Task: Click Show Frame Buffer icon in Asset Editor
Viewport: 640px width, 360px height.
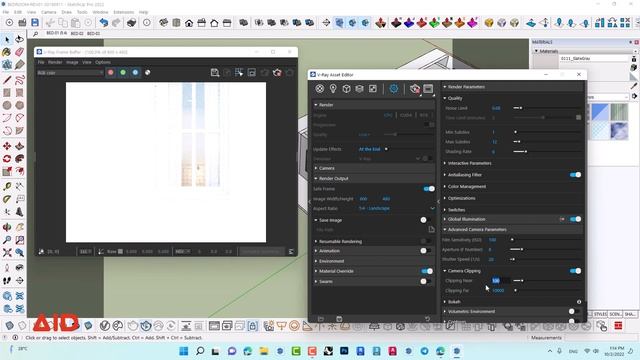Action: 428,89
